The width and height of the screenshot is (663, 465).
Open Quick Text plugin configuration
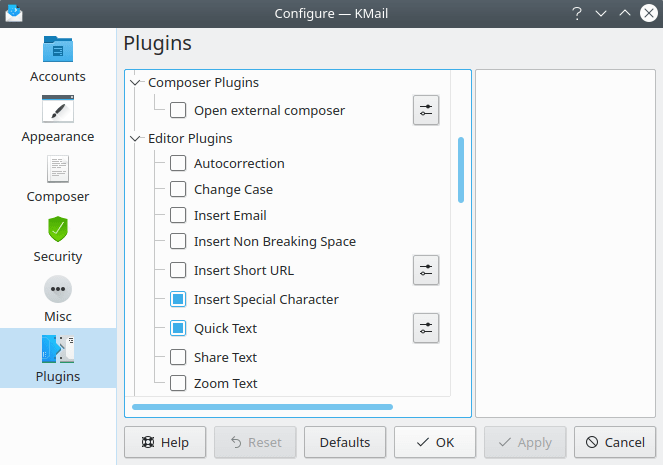(x=426, y=328)
